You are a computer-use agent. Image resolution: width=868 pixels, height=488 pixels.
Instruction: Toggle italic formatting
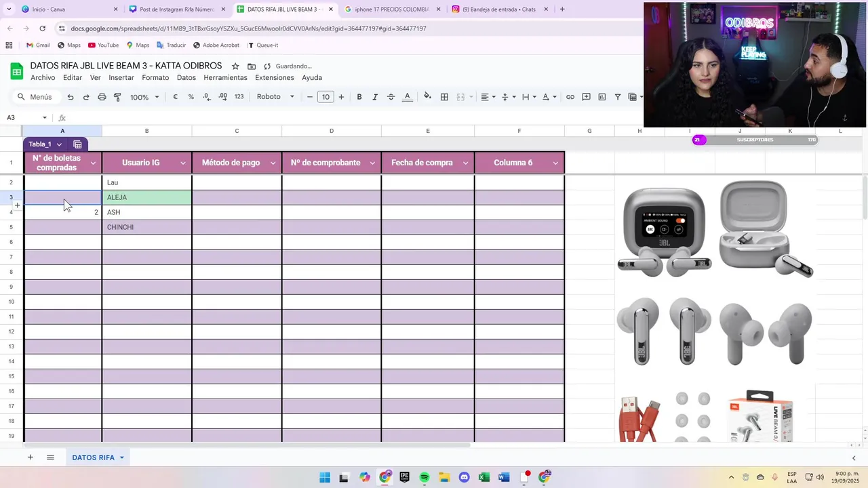[x=375, y=97]
